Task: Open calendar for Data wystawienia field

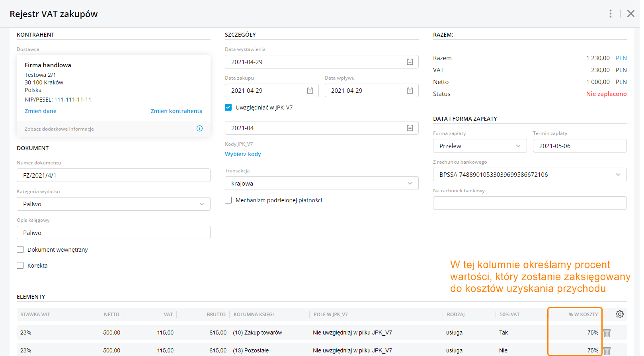Action: pyautogui.click(x=410, y=62)
